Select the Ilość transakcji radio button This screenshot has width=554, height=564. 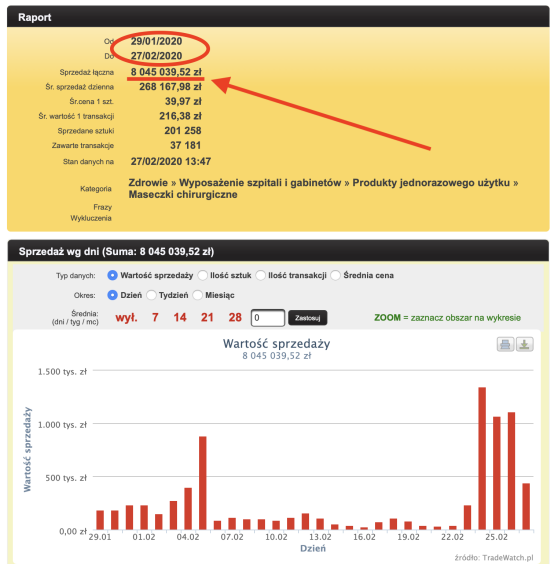click(x=260, y=275)
